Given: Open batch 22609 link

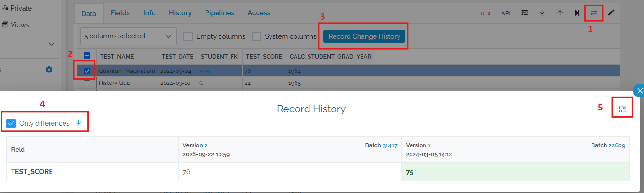Looking at the screenshot, I should 617,145.
